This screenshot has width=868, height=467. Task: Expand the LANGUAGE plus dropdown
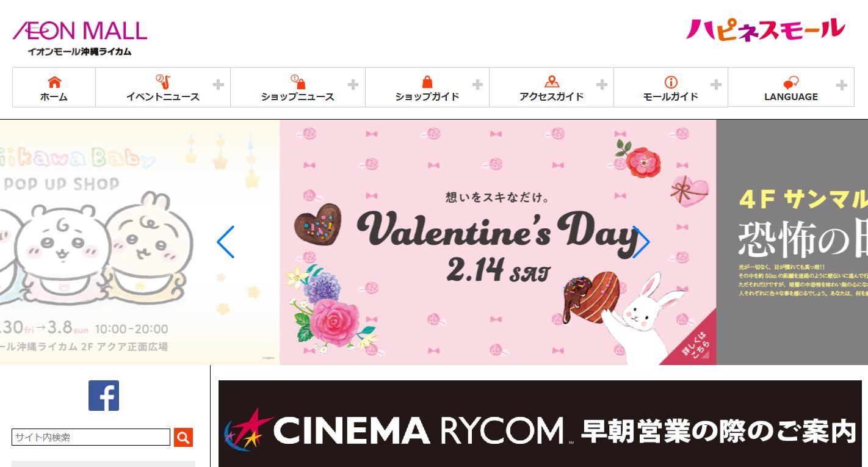pyautogui.click(x=842, y=85)
